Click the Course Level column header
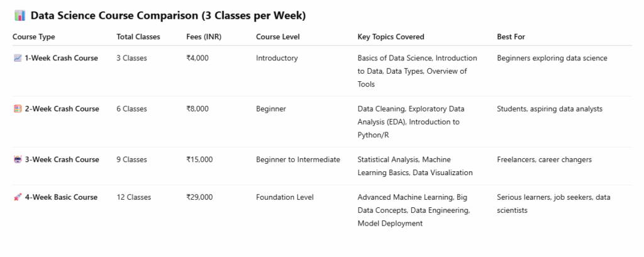This screenshot has width=644, height=257. [277, 37]
